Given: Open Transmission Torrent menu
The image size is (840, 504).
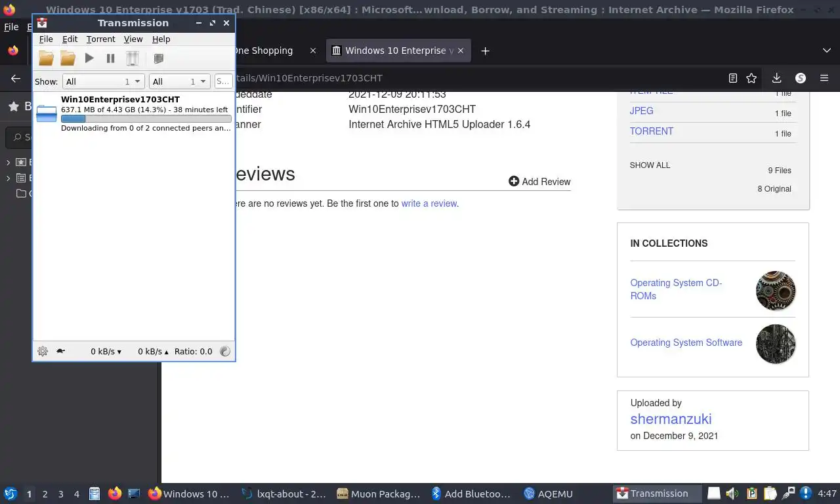Looking at the screenshot, I should (x=100, y=39).
